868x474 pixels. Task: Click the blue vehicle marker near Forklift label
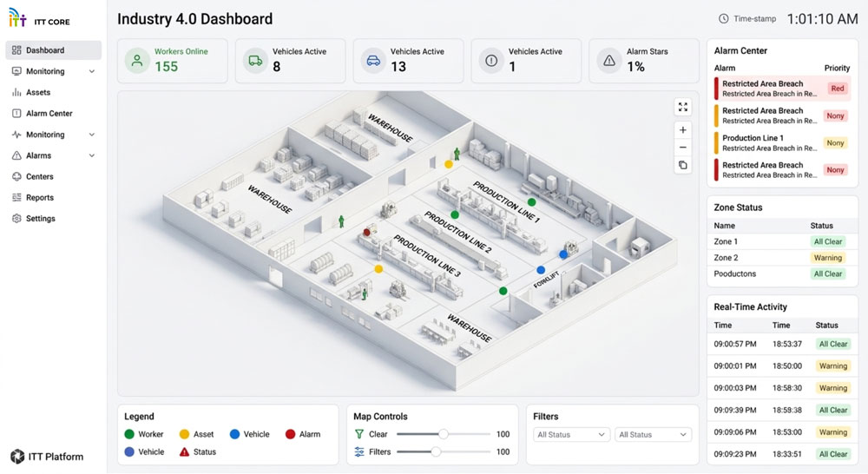[x=541, y=270]
